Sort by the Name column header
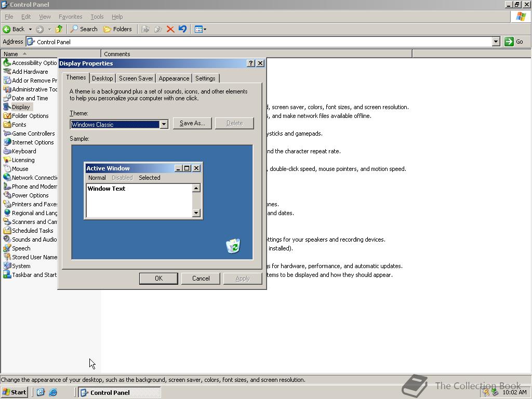The height and width of the screenshot is (399, 532). (x=51, y=54)
